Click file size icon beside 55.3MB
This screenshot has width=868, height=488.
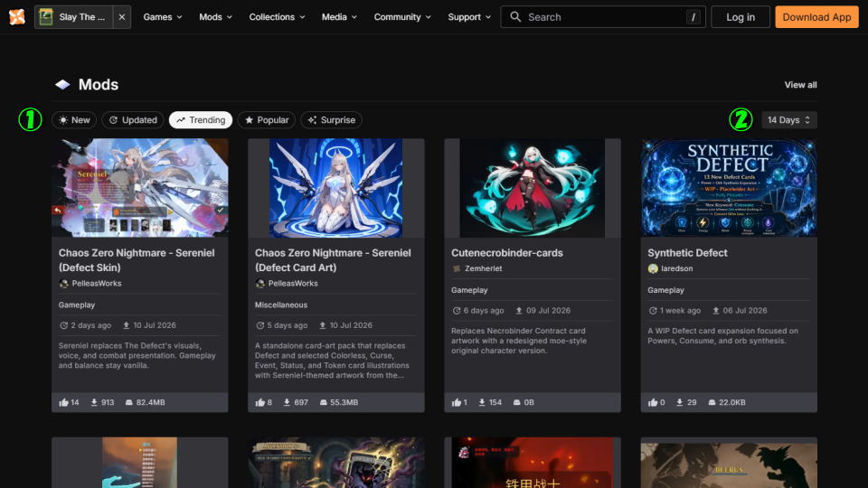tap(324, 402)
